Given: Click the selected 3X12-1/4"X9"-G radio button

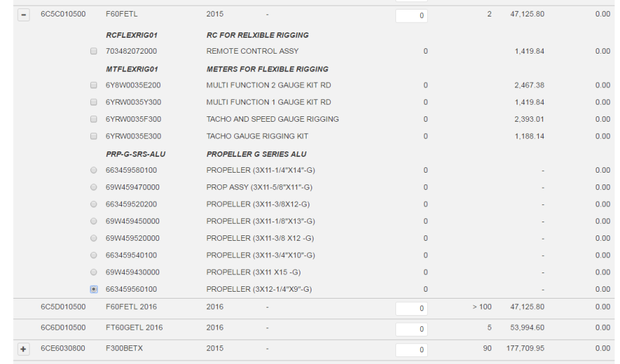Looking at the screenshot, I should (x=94, y=290).
